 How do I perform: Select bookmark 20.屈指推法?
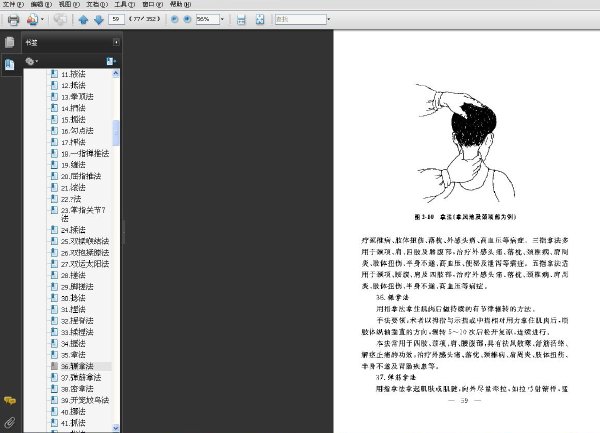tap(81, 176)
